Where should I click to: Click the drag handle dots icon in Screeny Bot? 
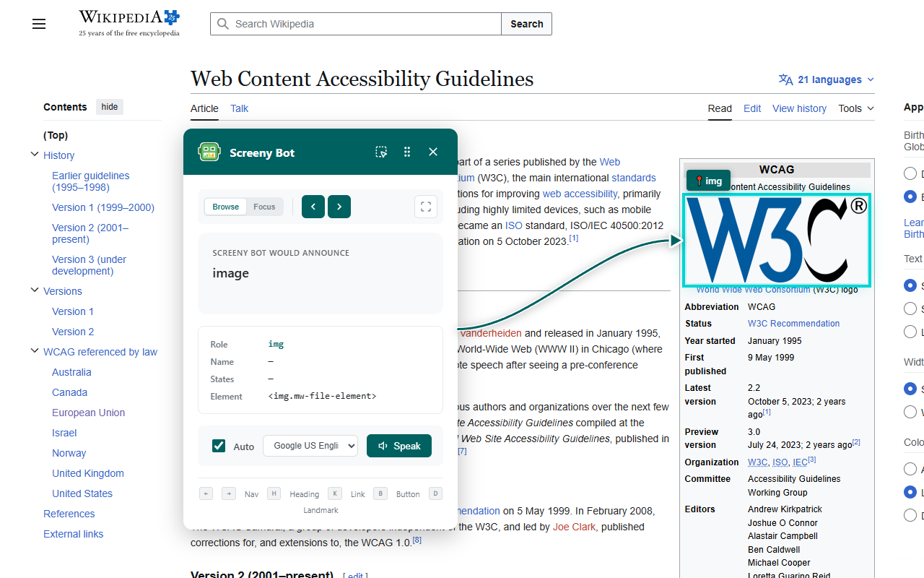point(407,152)
